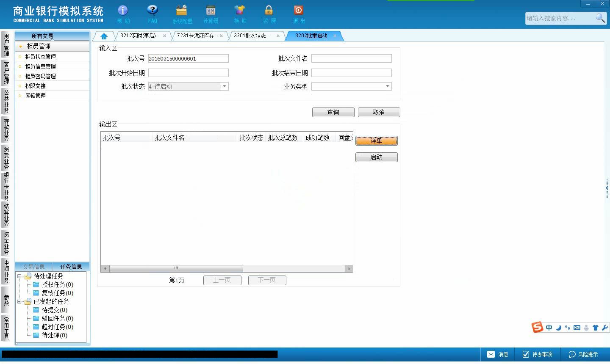Go to the home tab icon
Screen dimensions: 610x364
tap(104, 36)
